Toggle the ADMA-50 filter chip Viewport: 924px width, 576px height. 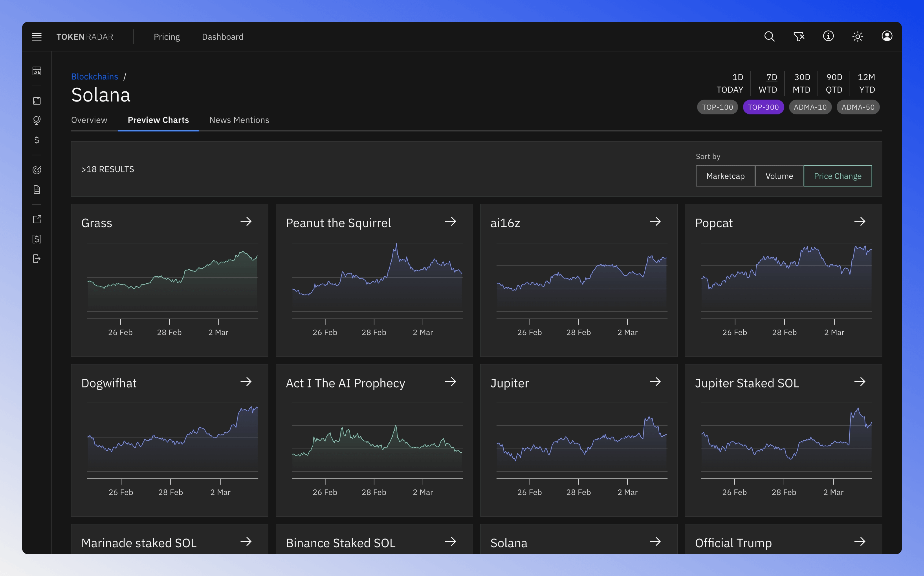pos(858,107)
